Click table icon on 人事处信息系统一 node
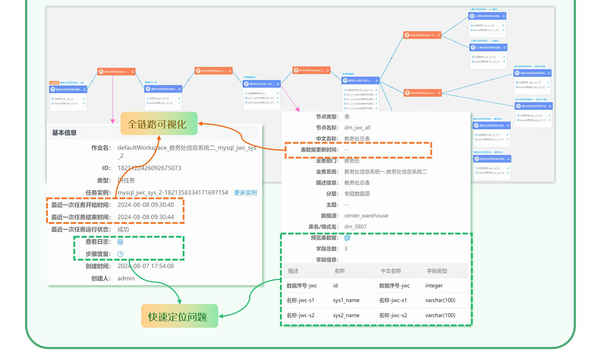This screenshot has width=601, height=364. [472, 16]
